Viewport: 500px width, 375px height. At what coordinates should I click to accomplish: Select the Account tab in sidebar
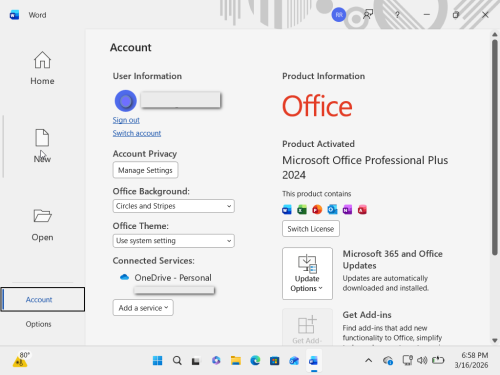tap(43, 299)
